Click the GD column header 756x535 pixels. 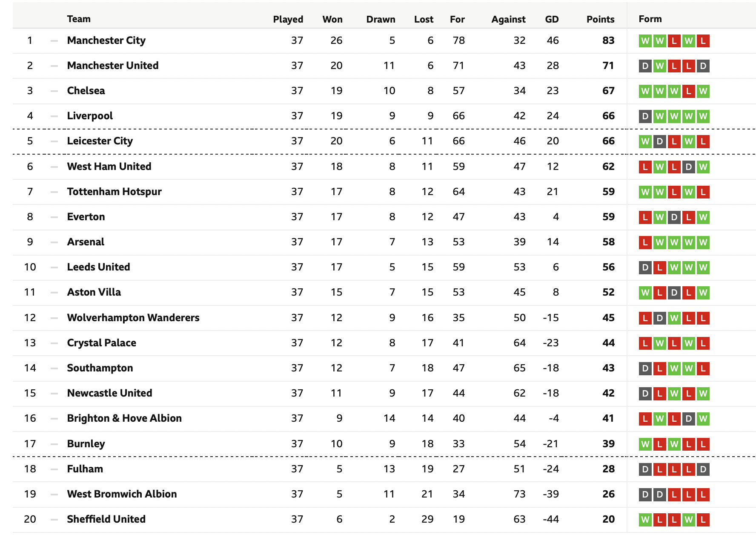point(552,19)
